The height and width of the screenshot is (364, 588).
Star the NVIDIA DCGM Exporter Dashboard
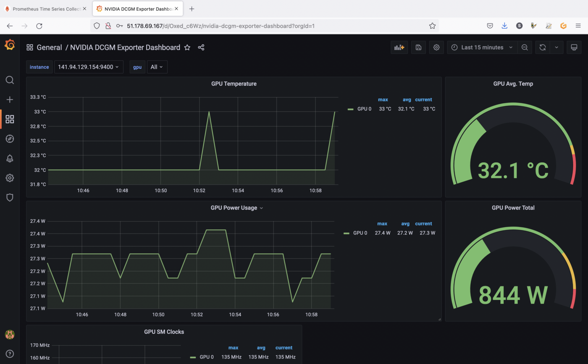point(187,47)
